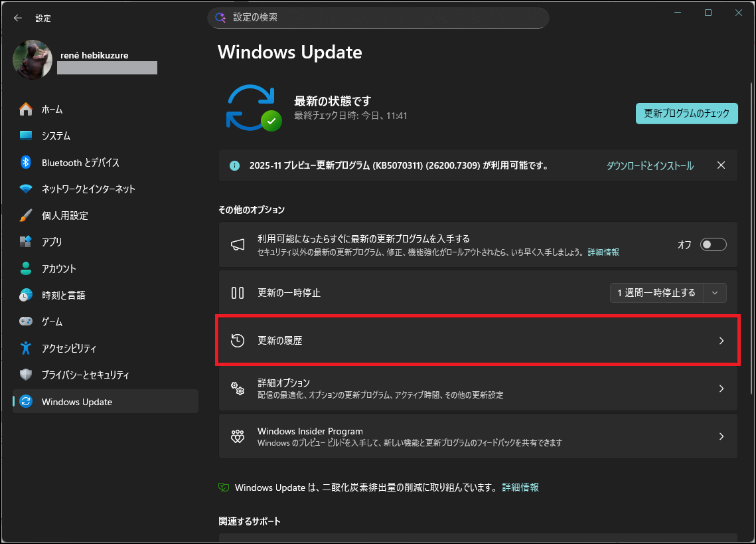Image resolution: width=756 pixels, height=544 pixels.
Task: Click 1 週間一時停止する button
Action: pyautogui.click(x=656, y=293)
